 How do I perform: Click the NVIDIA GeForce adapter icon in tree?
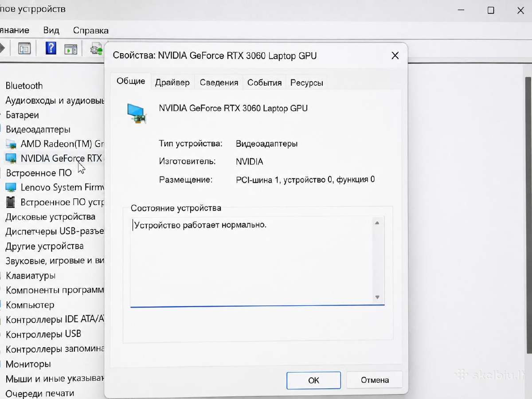pyautogui.click(x=11, y=159)
